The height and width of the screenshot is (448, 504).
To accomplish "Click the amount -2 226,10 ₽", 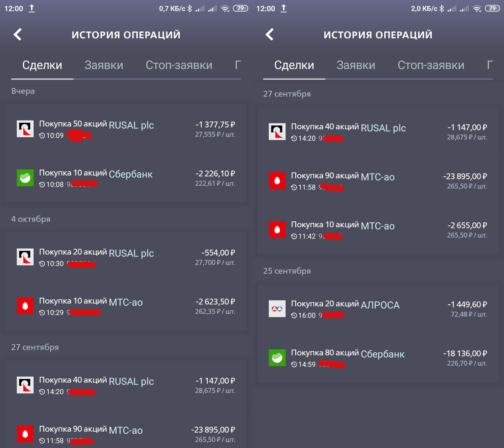I will point(215,173).
